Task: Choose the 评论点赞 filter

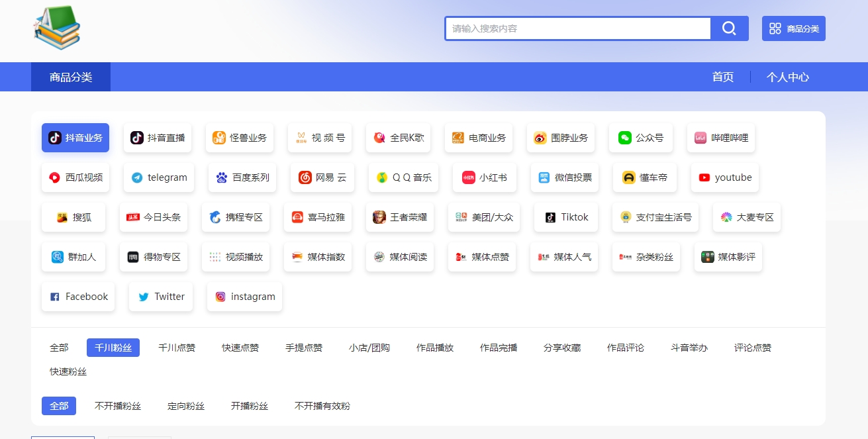Action: 753,348
